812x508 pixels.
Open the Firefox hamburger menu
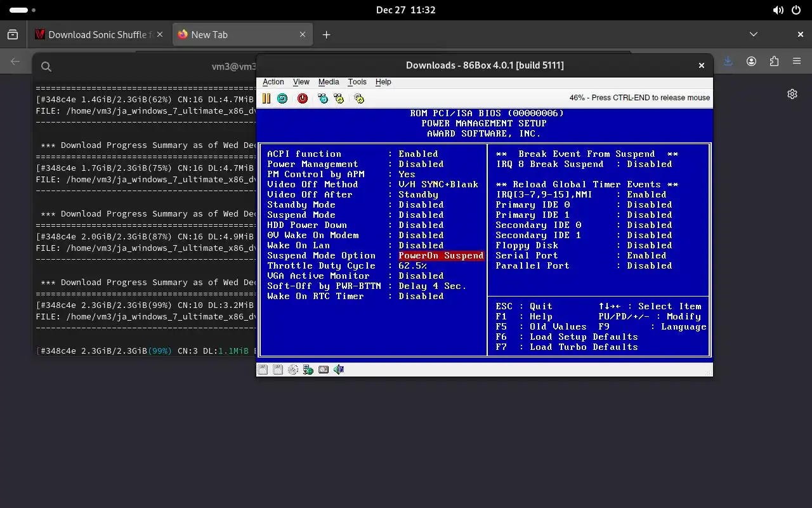tap(797, 62)
